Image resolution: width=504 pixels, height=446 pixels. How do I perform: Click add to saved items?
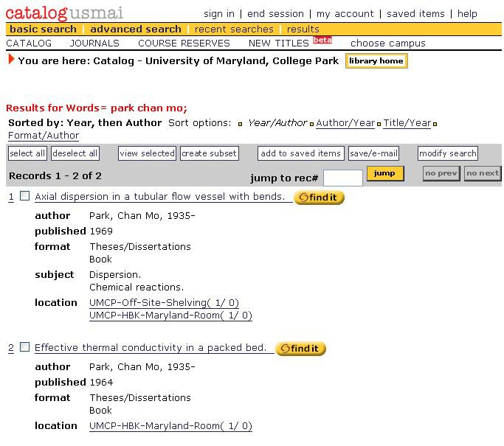click(301, 153)
